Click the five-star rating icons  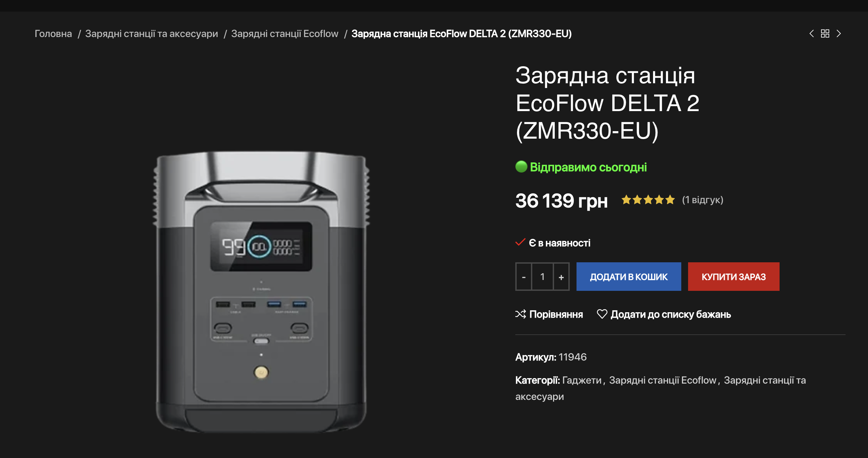tap(648, 200)
